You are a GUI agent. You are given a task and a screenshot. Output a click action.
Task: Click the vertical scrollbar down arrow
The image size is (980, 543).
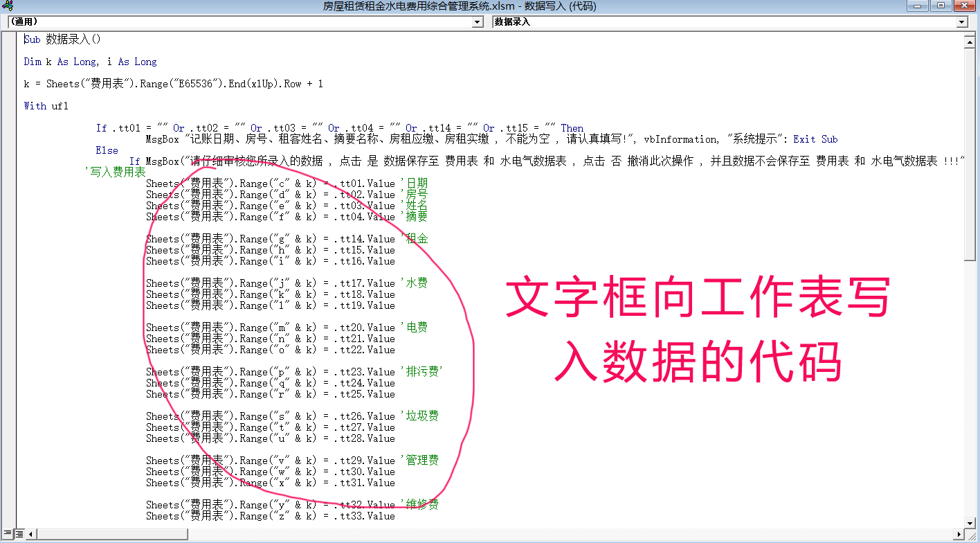(970, 522)
